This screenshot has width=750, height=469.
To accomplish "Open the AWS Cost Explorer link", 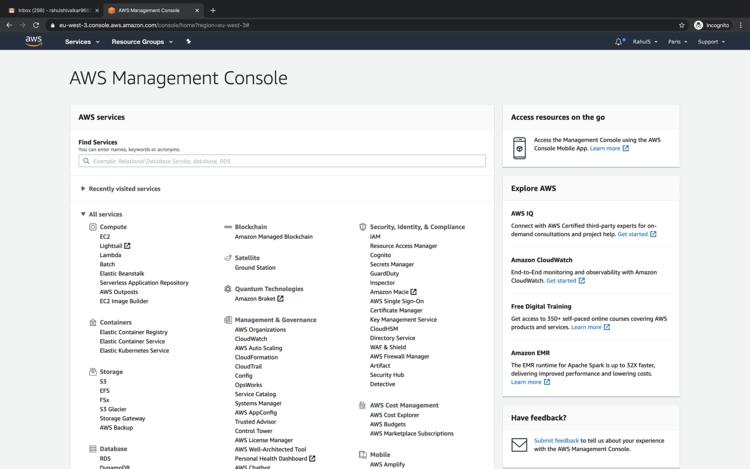I will 394,415.
